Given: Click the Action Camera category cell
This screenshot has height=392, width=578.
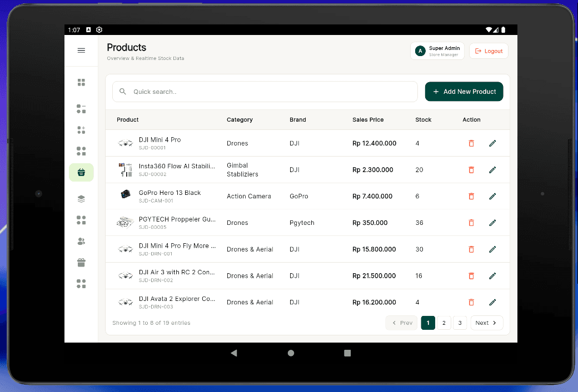Looking at the screenshot, I should coord(249,197).
